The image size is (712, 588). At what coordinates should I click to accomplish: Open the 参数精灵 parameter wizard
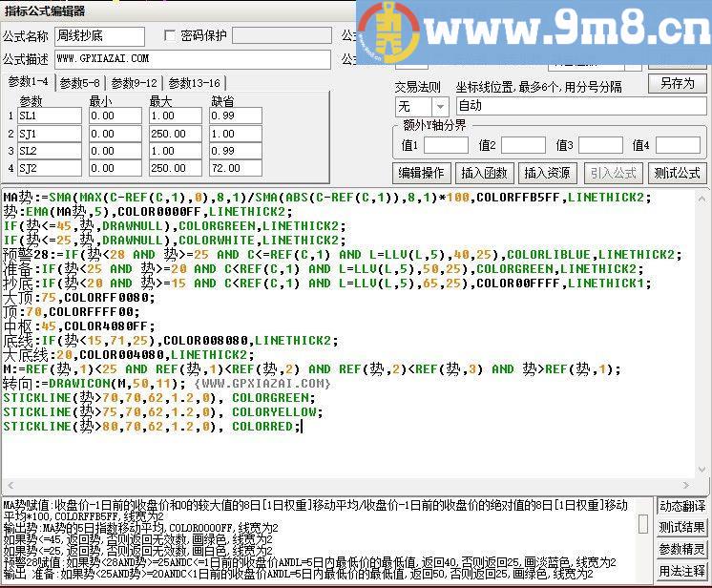(x=682, y=550)
